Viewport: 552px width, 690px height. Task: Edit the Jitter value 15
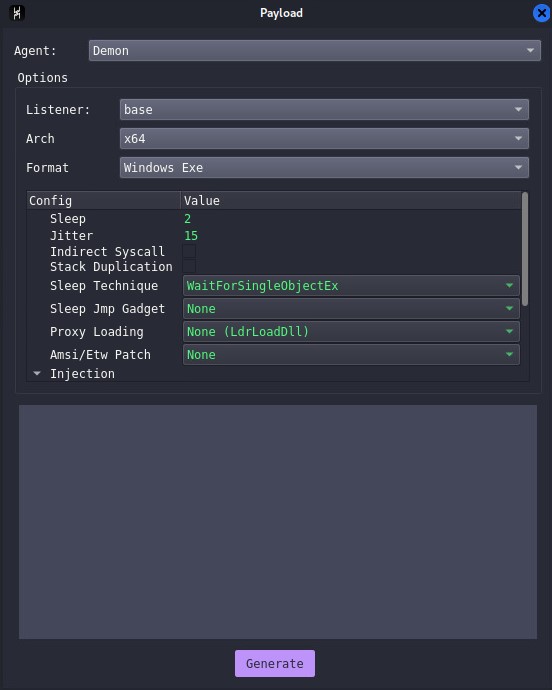(x=191, y=236)
